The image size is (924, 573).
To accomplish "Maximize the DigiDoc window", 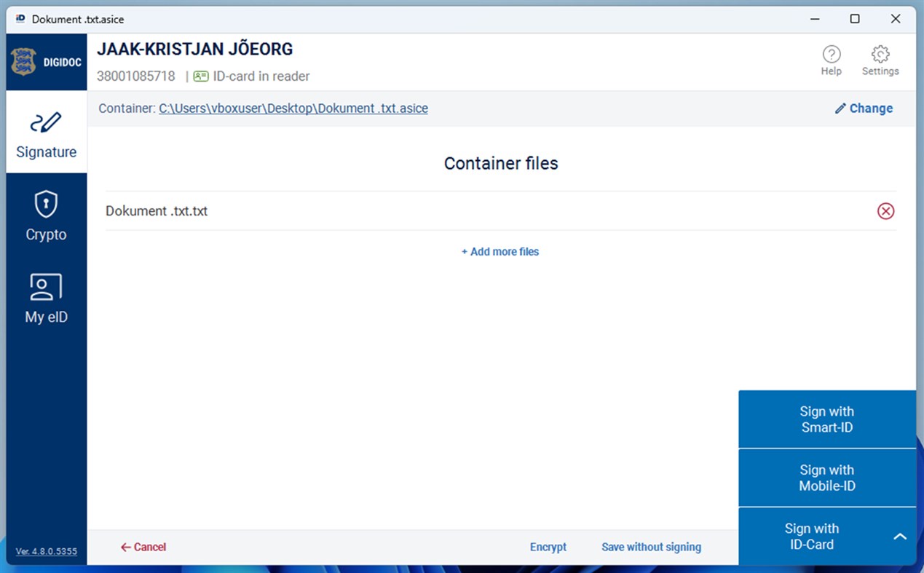I will (x=855, y=19).
